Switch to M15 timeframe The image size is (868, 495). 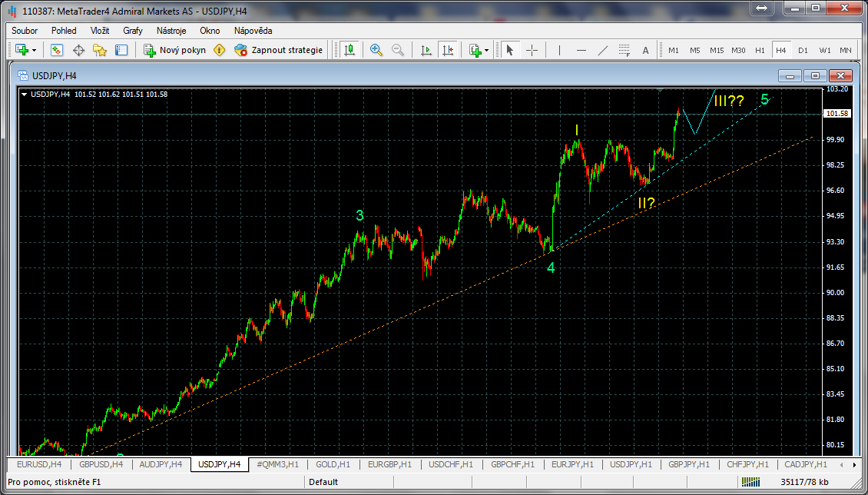[717, 51]
